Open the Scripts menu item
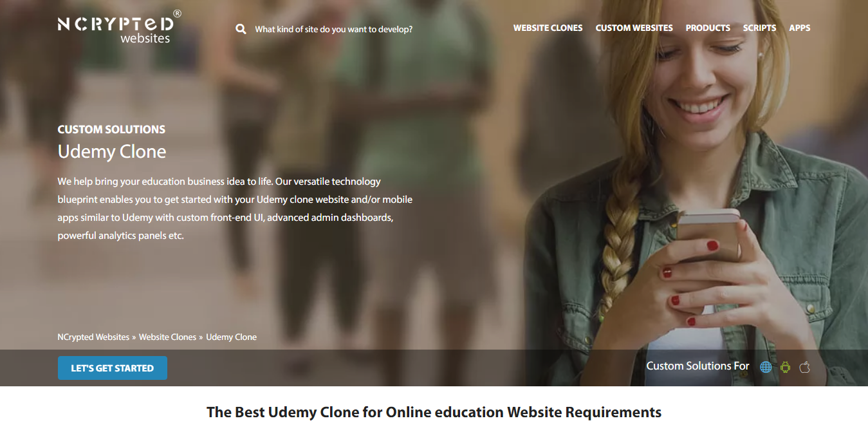 [759, 28]
